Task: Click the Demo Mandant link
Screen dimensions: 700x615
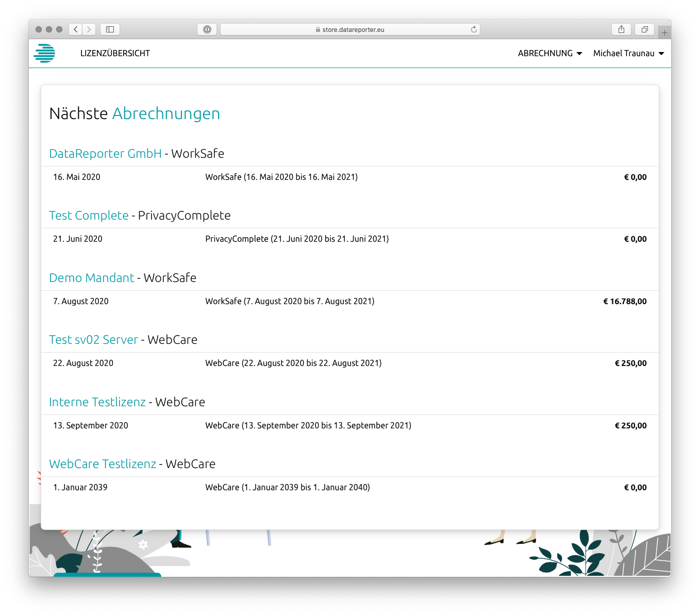Action: (91, 278)
